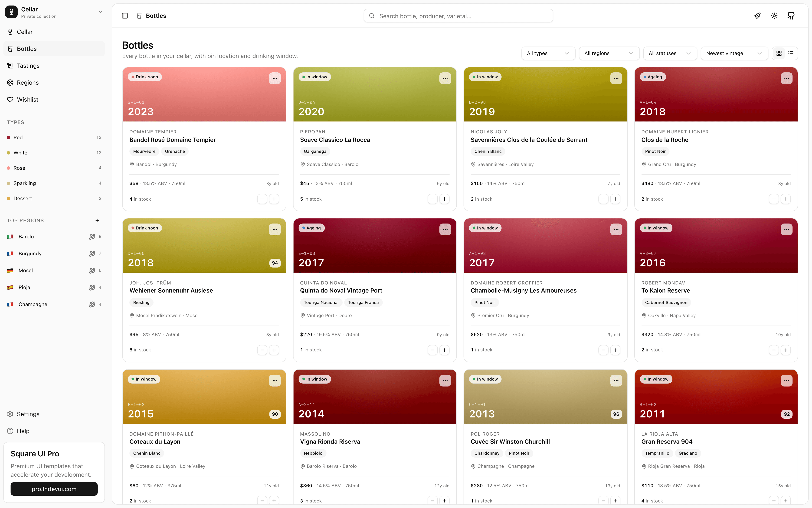Go to Cellar in sidebar

[x=54, y=32]
